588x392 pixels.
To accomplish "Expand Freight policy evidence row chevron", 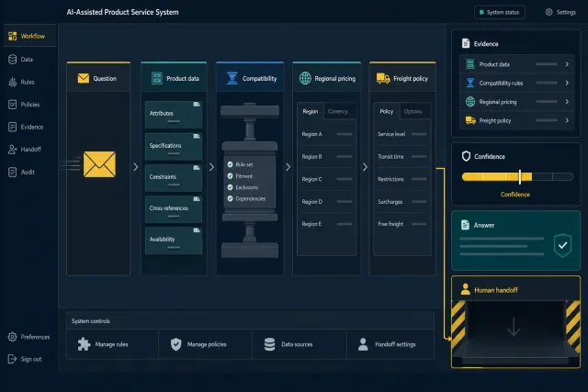I will pos(567,120).
